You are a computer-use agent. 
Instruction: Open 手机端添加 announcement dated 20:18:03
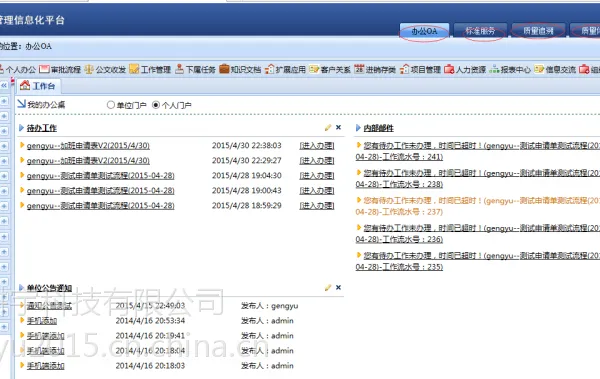point(46,366)
